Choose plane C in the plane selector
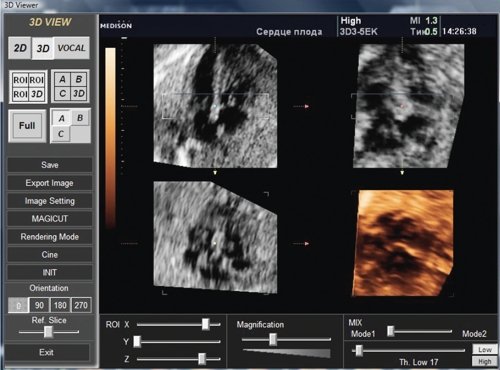The image size is (500, 370). click(x=61, y=134)
